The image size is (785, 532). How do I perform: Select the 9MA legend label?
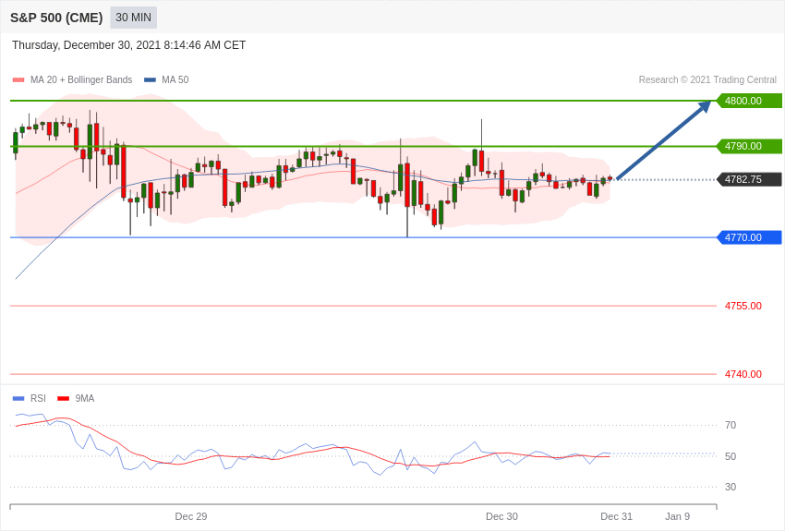[85, 398]
